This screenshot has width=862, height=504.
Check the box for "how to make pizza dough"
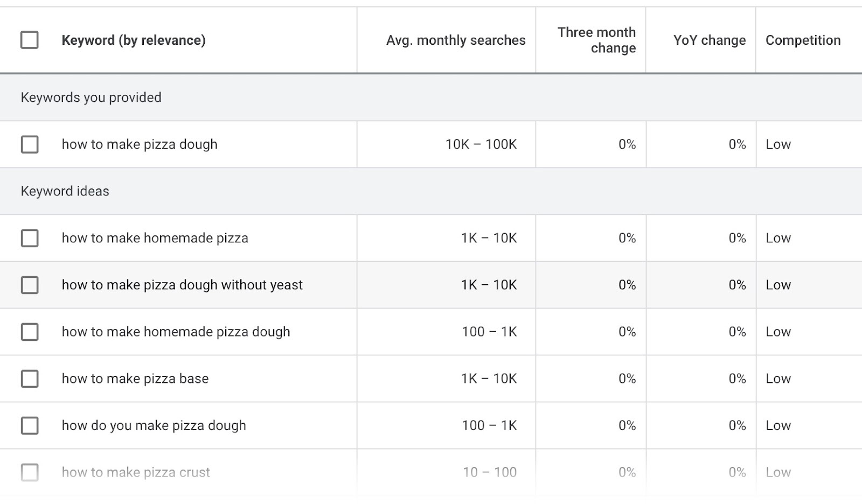pos(29,144)
